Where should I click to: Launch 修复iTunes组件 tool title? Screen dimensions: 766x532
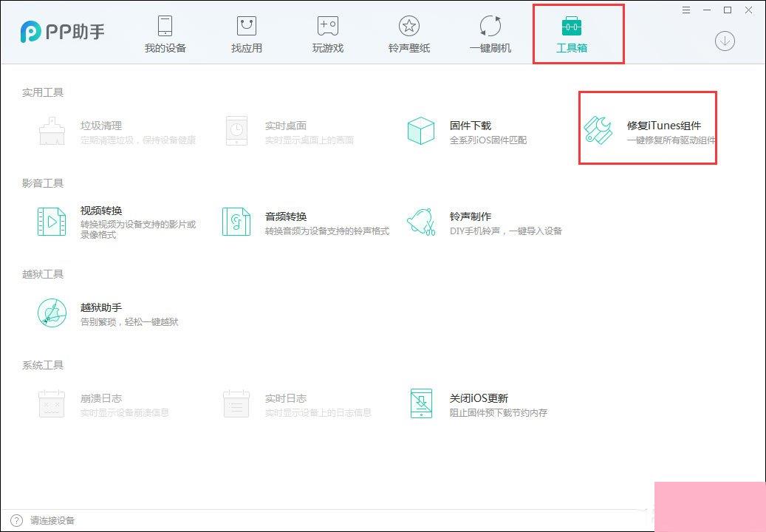click(664, 126)
